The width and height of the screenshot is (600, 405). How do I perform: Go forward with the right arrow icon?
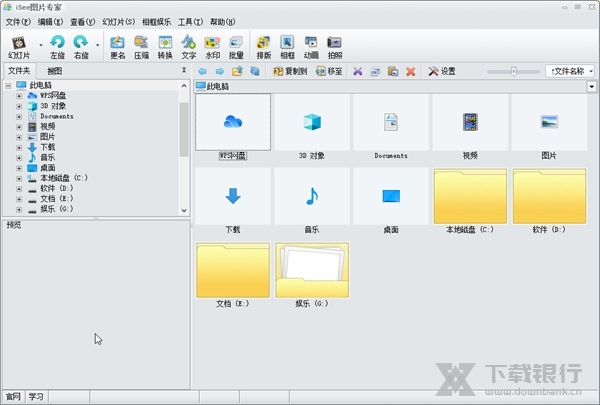click(220, 71)
